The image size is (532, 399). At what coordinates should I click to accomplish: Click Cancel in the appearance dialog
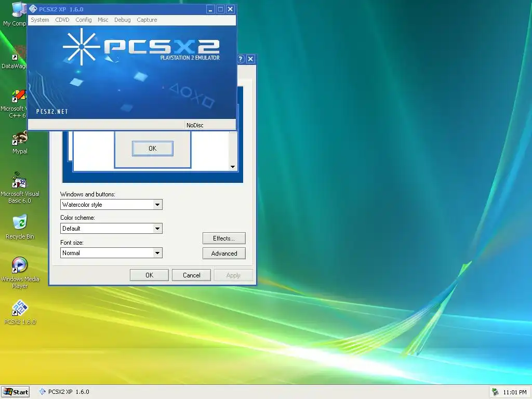[191, 275]
